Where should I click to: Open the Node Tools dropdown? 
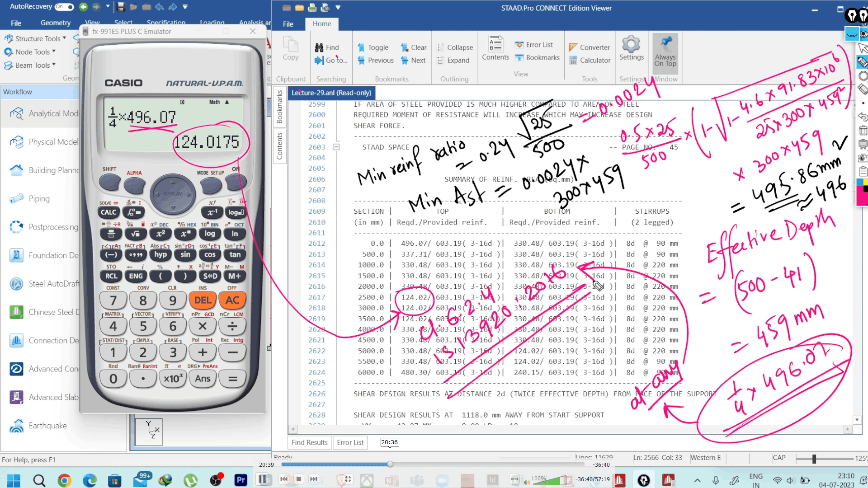(x=30, y=52)
